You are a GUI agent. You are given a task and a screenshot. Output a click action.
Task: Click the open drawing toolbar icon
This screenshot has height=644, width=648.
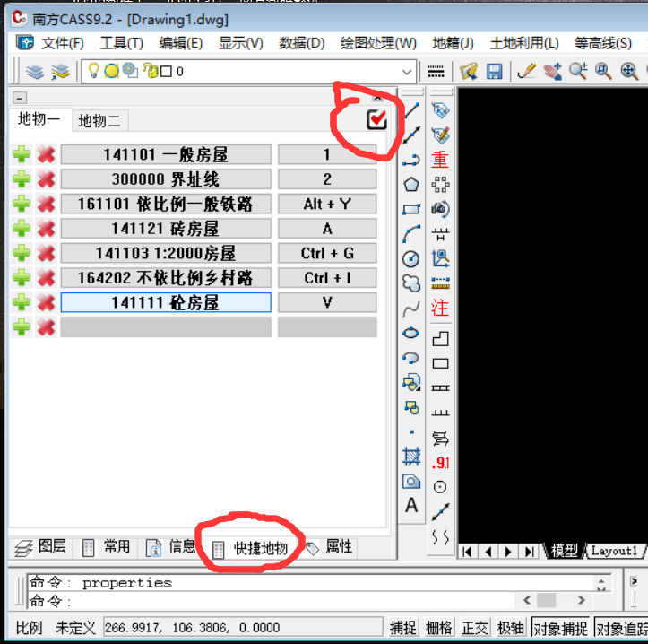(x=469, y=72)
